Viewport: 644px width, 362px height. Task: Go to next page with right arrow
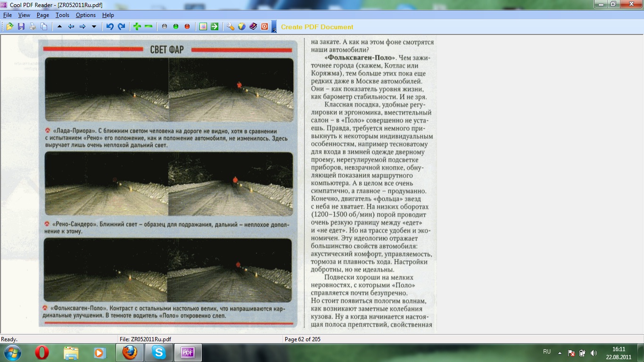(x=83, y=27)
